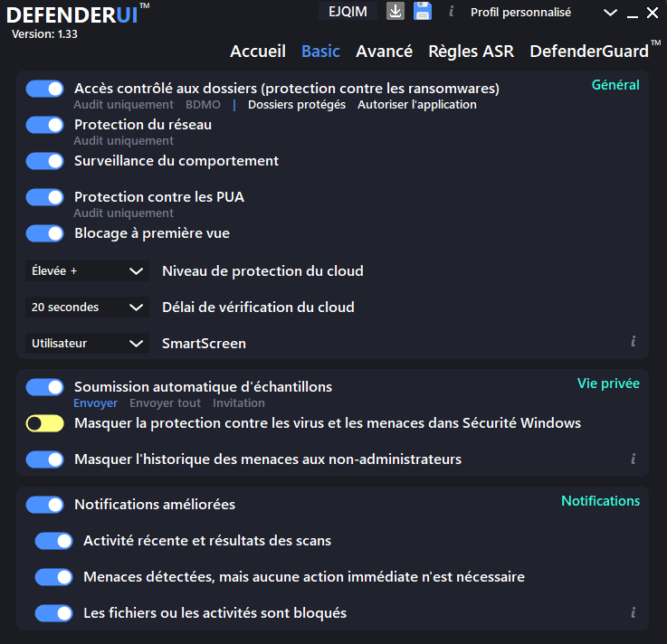This screenshot has width=667, height=644.
Task: Click the Niveau de protection du cloud label
Action: 262,271
